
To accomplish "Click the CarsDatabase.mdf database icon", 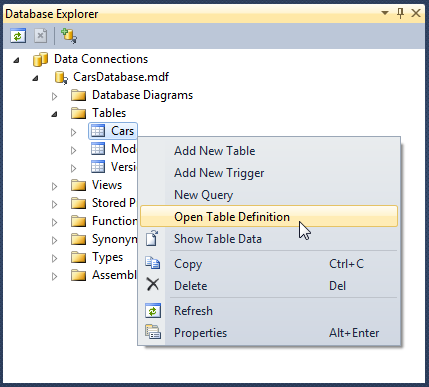I will pyautogui.click(x=61, y=77).
